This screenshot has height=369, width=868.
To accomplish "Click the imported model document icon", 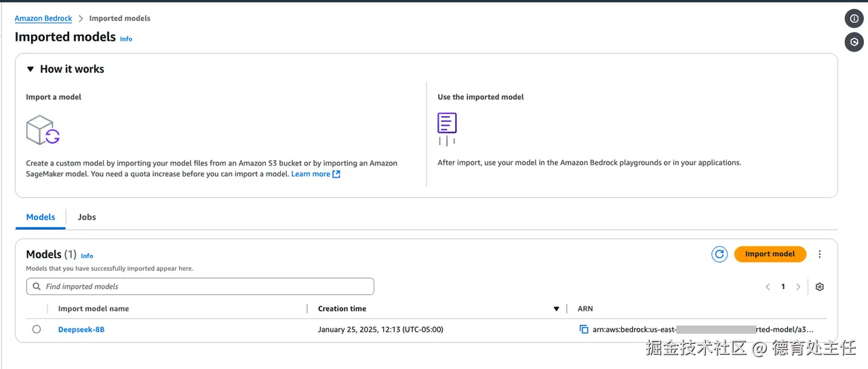I will [447, 124].
